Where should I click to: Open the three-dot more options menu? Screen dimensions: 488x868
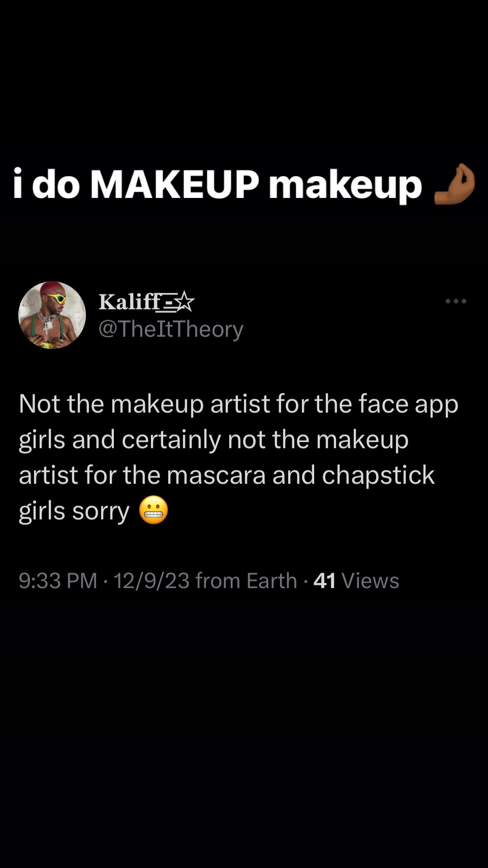point(455,301)
